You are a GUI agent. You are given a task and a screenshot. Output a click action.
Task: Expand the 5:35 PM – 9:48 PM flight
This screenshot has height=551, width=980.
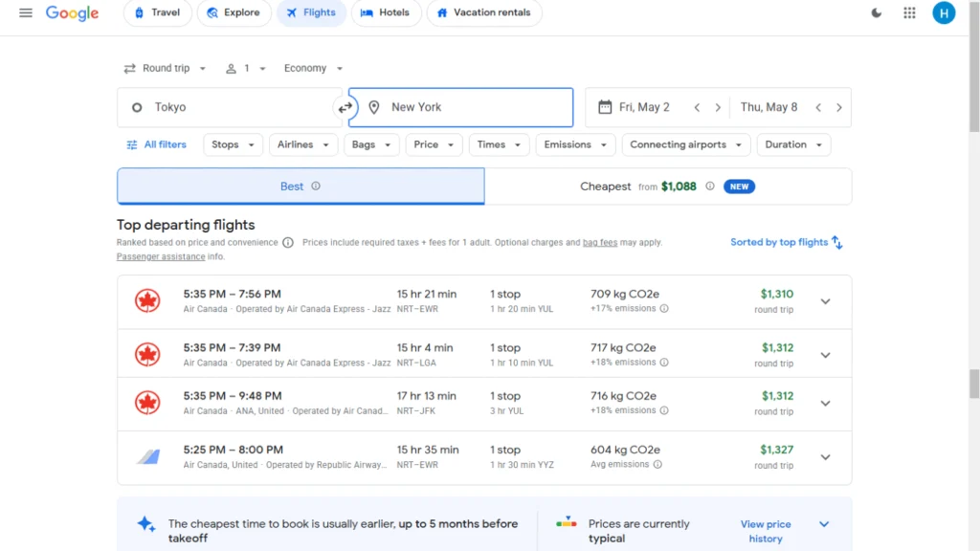(x=825, y=403)
